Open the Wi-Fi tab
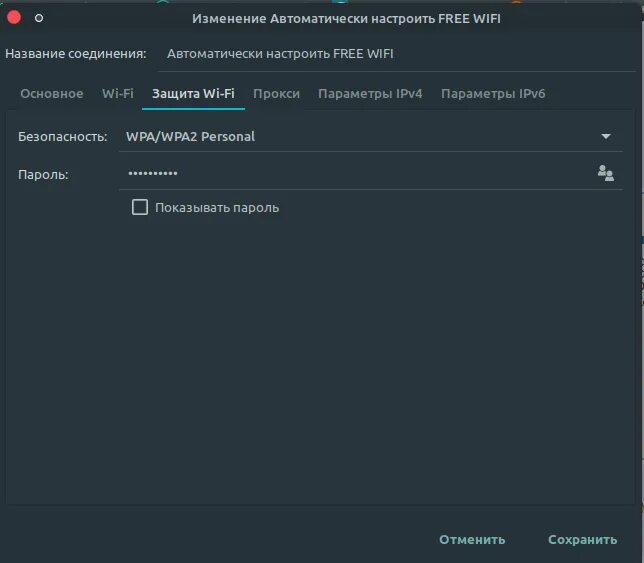644x563 pixels. [118, 94]
